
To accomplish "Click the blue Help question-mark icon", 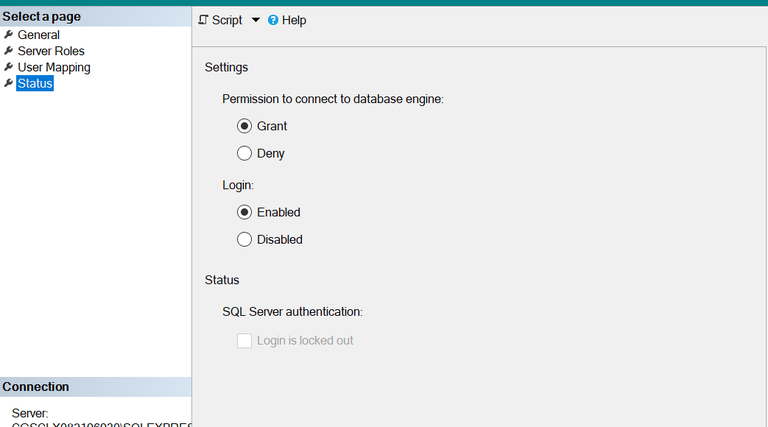I will [x=273, y=20].
